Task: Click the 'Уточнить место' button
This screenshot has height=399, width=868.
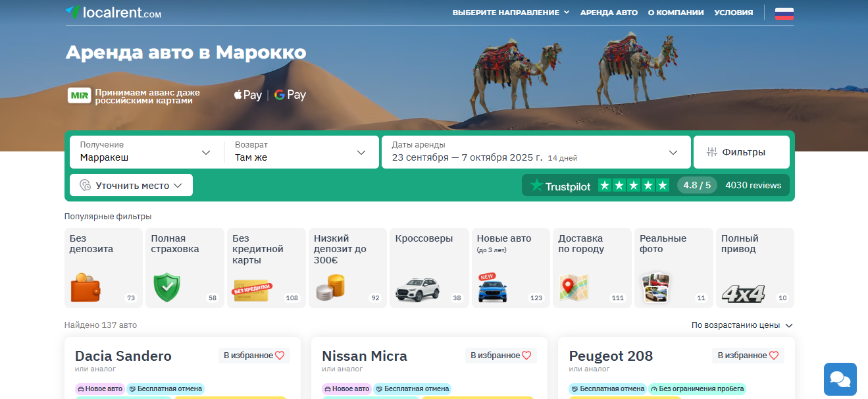Action: tap(131, 186)
